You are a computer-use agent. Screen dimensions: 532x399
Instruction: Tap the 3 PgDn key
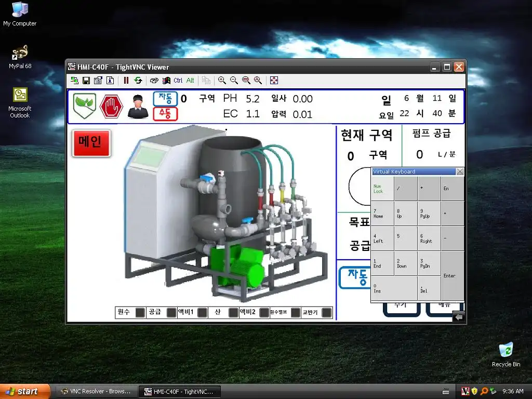coord(429,263)
